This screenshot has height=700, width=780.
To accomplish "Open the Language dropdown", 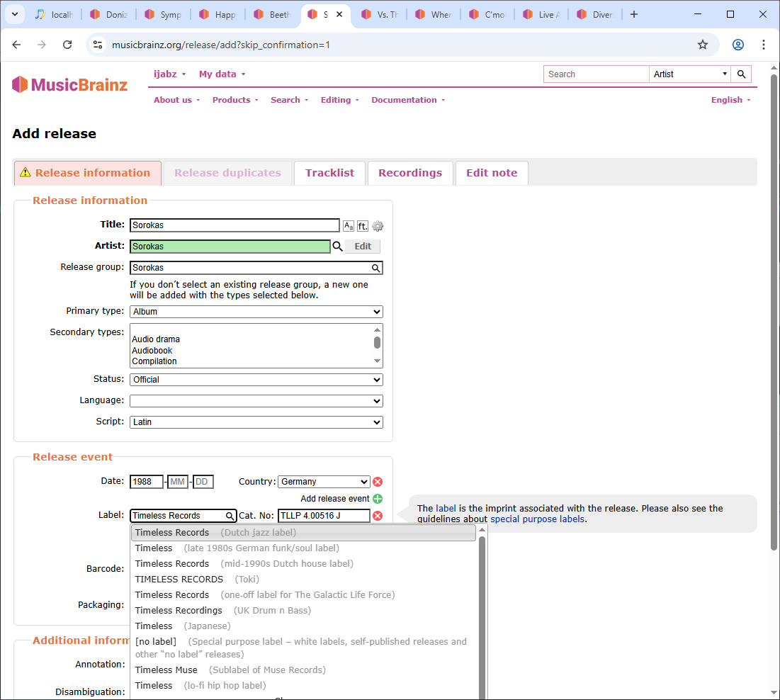I will [x=256, y=401].
